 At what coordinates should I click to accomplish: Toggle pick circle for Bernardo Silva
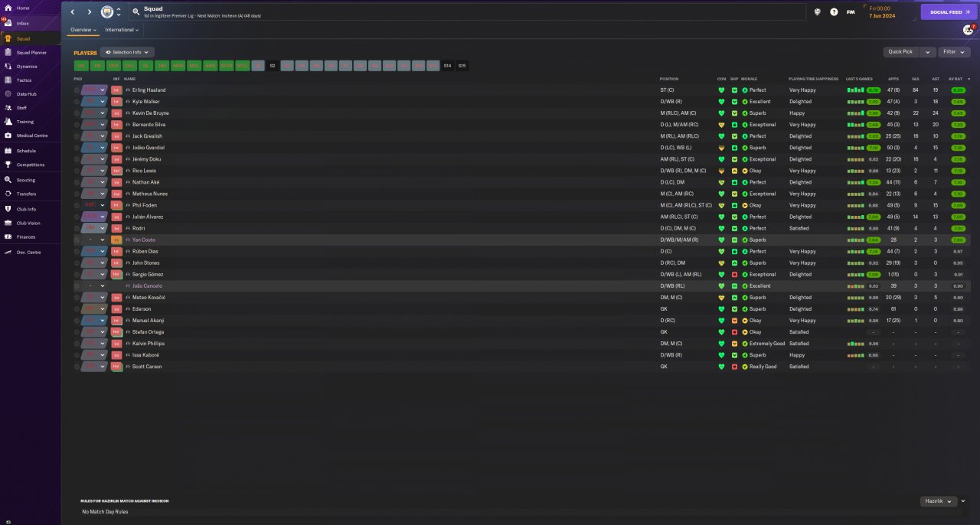(77, 125)
